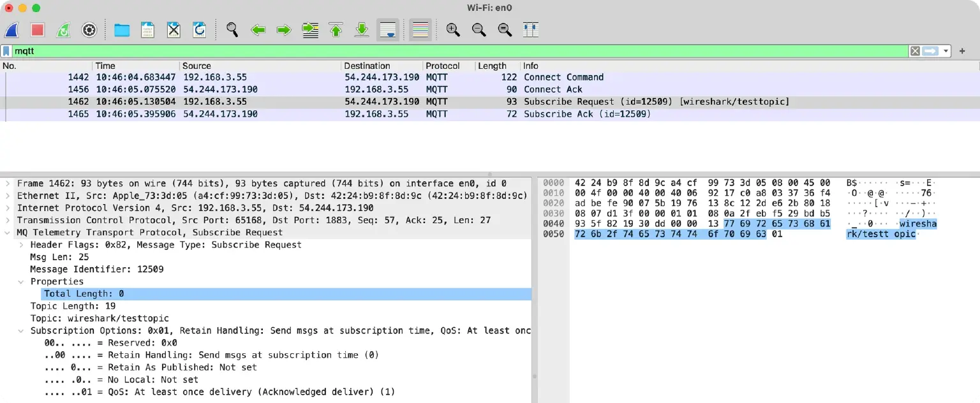Open a capture file via folder icon
Image resolution: width=980 pixels, height=403 pixels.
(x=122, y=29)
